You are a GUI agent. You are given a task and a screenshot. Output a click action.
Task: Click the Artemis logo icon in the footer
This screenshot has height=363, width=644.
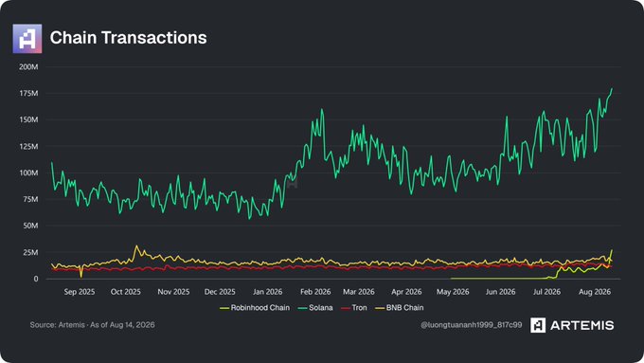tap(538, 325)
